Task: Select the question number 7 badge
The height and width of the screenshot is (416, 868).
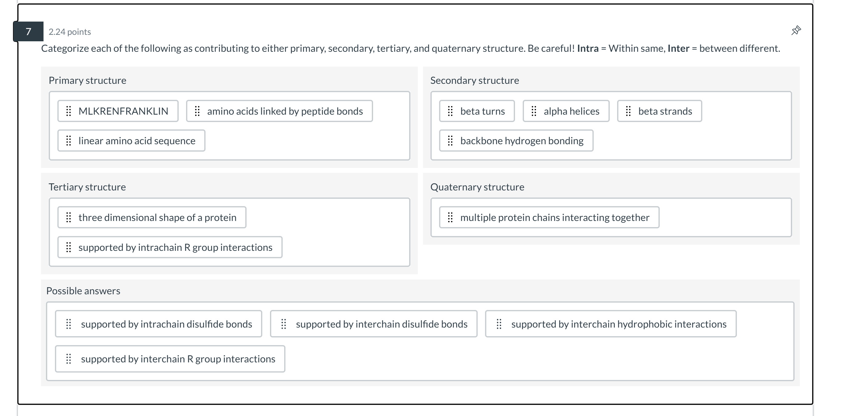Action: coord(28,31)
